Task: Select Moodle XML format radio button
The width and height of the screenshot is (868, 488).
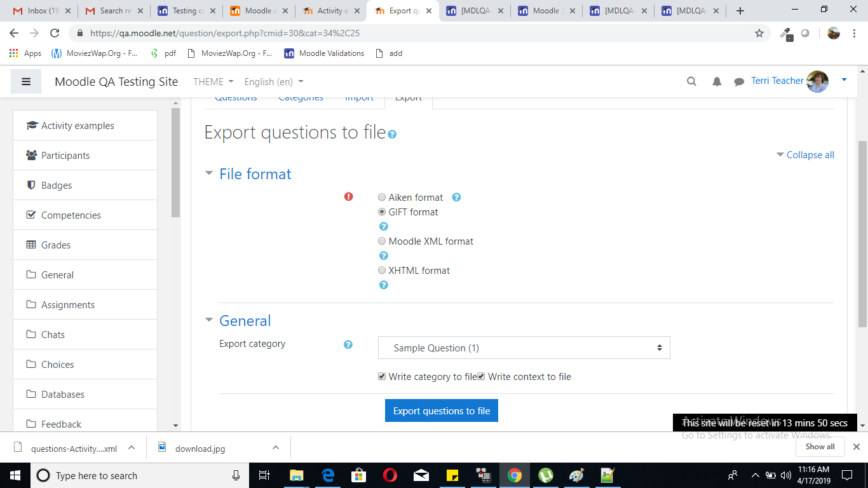Action: pyautogui.click(x=382, y=241)
